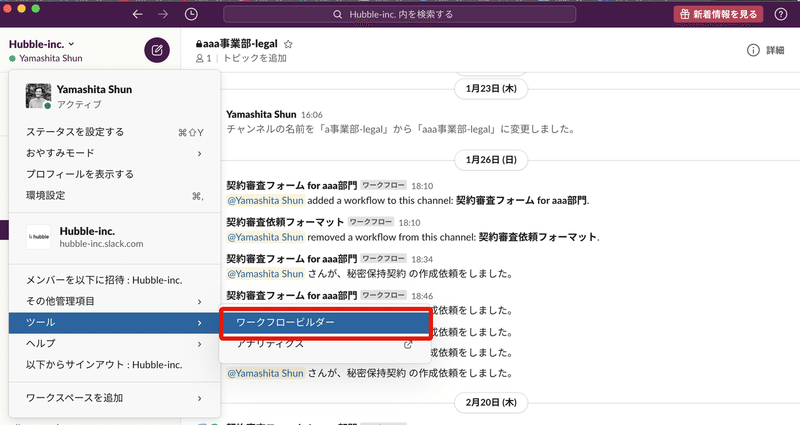Click the search field for Hubble-inc.
Viewport: 800px width, 425px height.
coord(399,14)
